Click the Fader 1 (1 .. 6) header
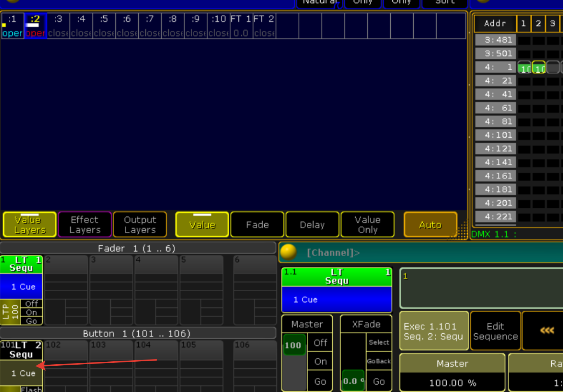 point(137,248)
